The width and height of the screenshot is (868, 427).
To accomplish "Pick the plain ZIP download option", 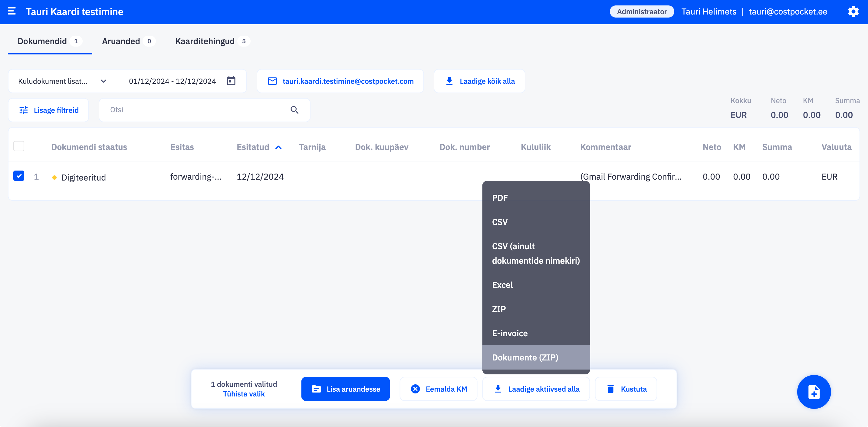I will (x=536, y=309).
